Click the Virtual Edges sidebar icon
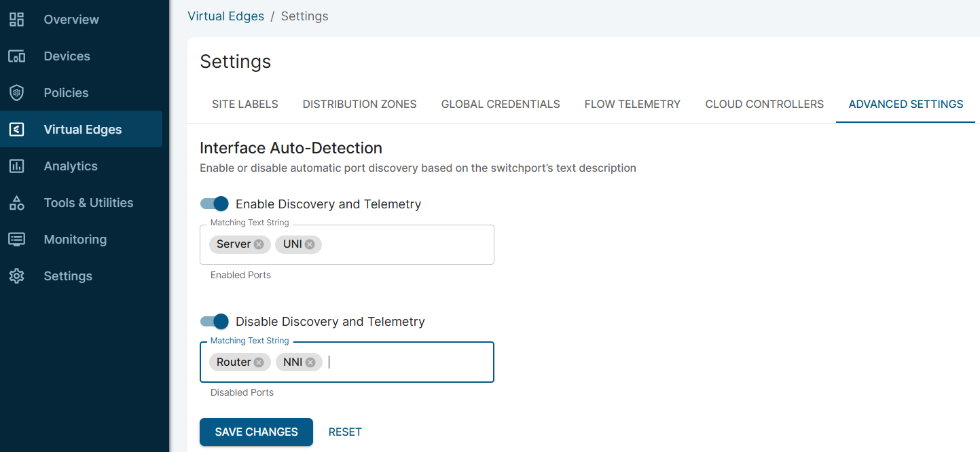The width and height of the screenshot is (980, 452). coord(17,130)
